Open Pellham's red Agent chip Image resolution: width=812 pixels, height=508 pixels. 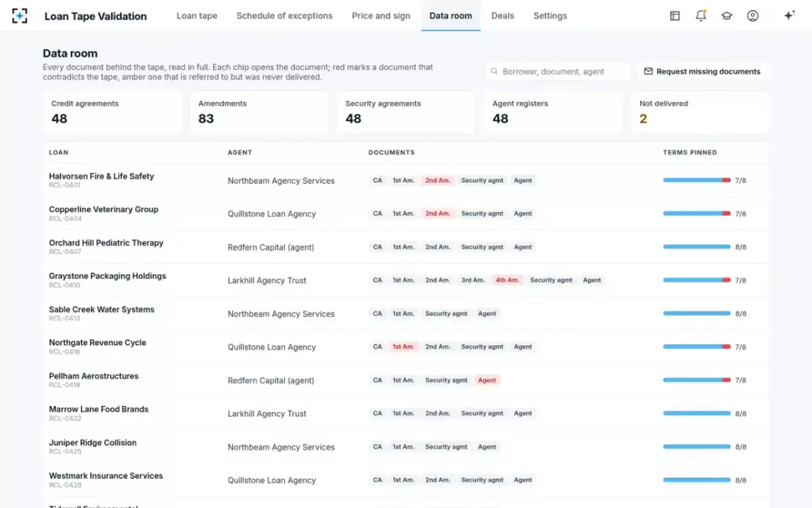tap(487, 380)
